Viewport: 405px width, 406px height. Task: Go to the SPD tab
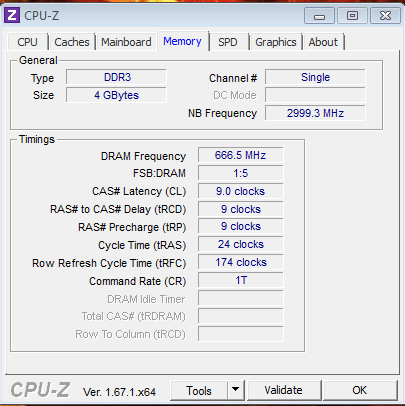tap(228, 42)
